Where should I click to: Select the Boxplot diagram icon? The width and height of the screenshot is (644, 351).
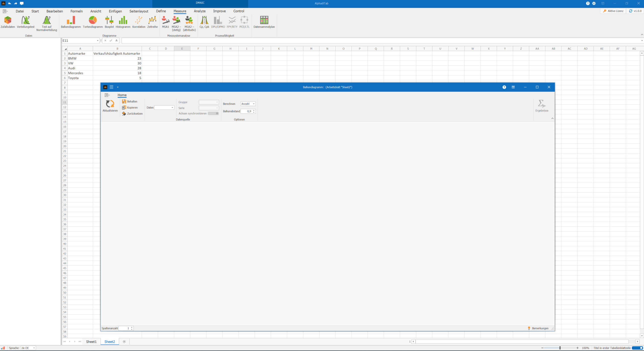coord(109,22)
